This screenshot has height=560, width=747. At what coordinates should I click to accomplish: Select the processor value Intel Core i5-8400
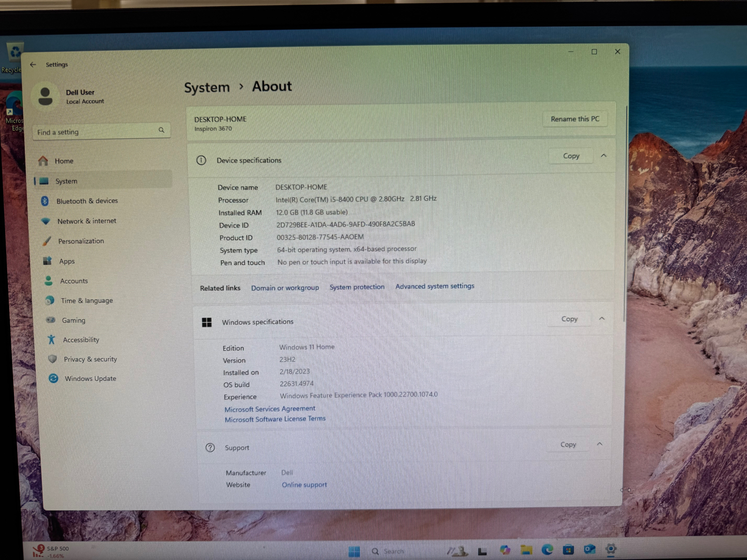click(356, 199)
